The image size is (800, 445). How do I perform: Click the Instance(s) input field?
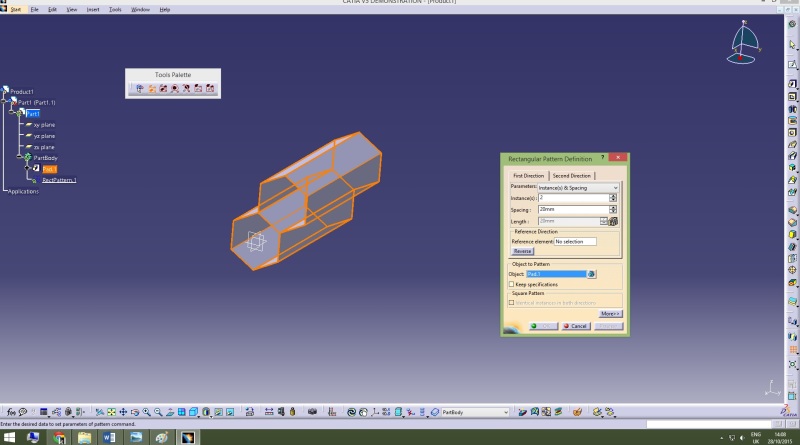click(x=573, y=198)
